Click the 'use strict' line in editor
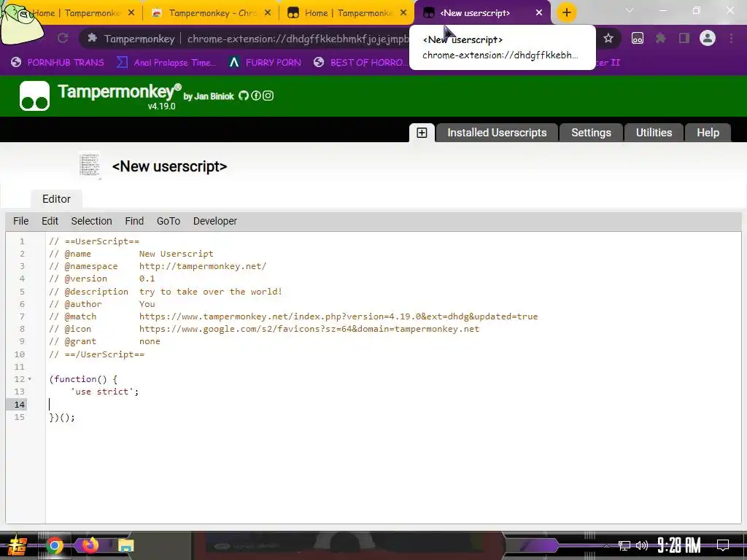This screenshot has height=560, width=747. tap(104, 392)
